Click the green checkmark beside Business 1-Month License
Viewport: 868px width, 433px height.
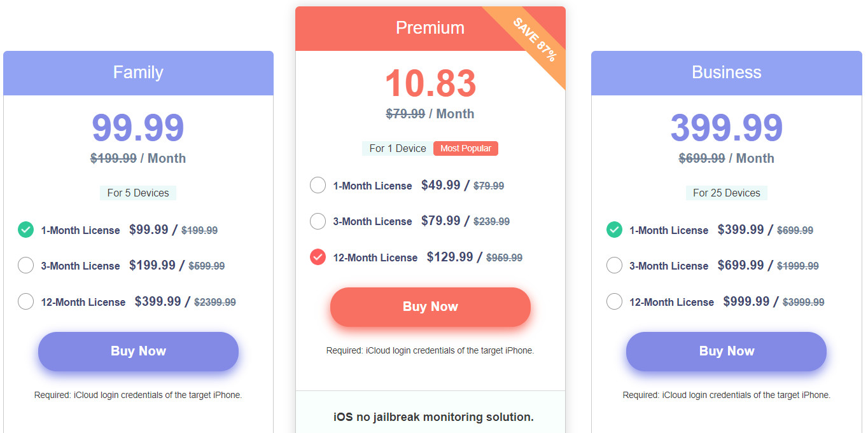point(614,230)
